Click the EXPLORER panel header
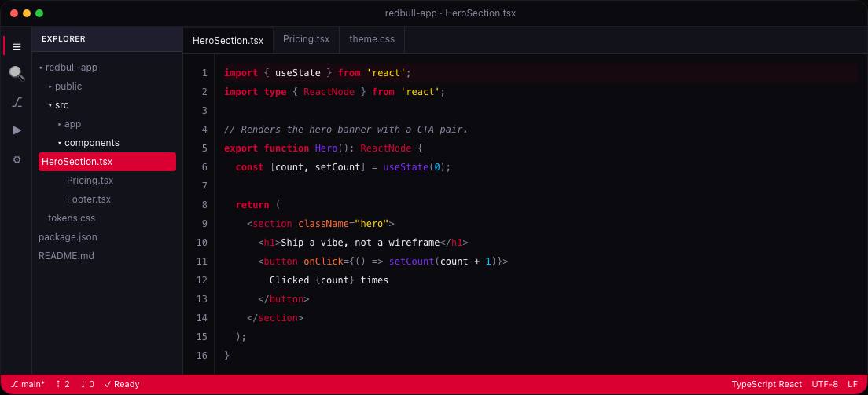Viewport: 868px width, 395px height. click(x=108, y=39)
